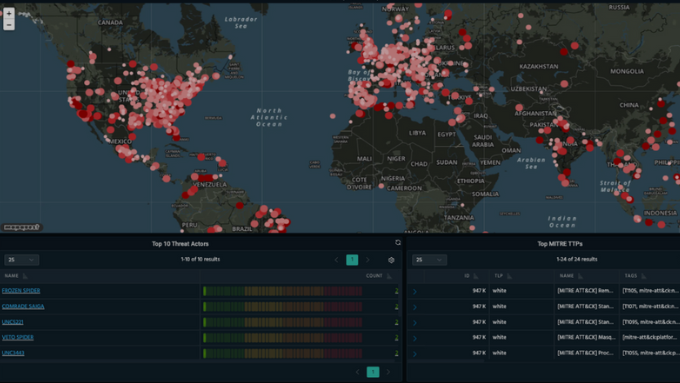Click the UNC5221 severity bar
Screen dimensions: 680x383
282,322
